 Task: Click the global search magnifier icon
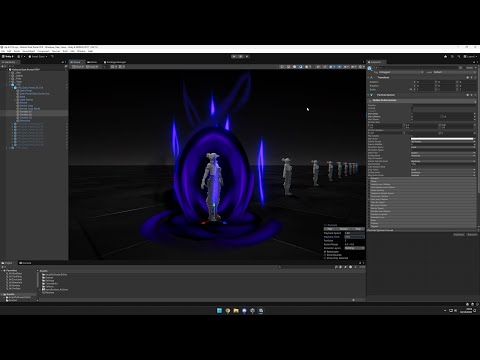click(459, 56)
